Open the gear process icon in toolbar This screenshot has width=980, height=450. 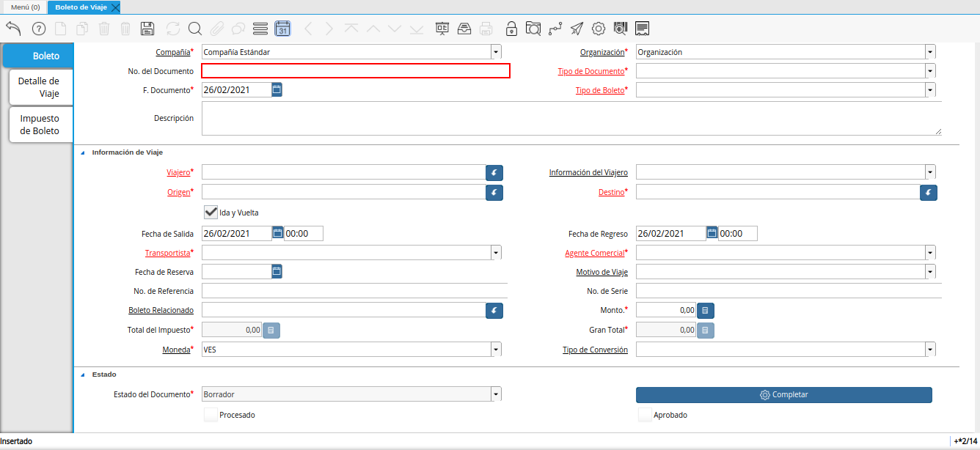(x=599, y=29)
